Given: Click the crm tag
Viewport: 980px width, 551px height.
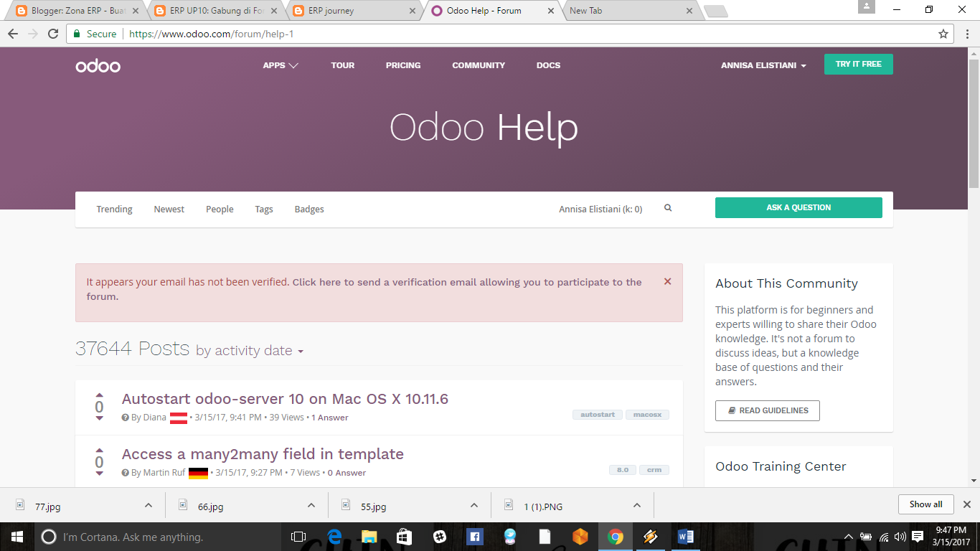Looking at the screenshot, I should pos(654,470).
